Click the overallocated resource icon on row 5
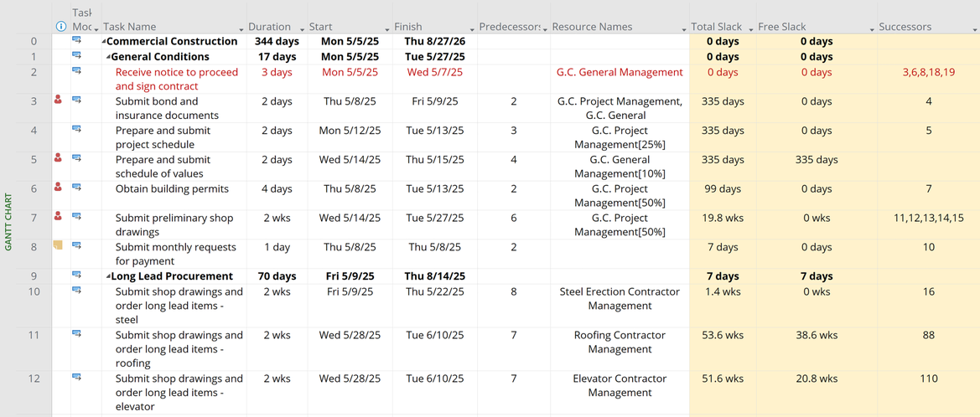980x417 pixels. [58, 157]
